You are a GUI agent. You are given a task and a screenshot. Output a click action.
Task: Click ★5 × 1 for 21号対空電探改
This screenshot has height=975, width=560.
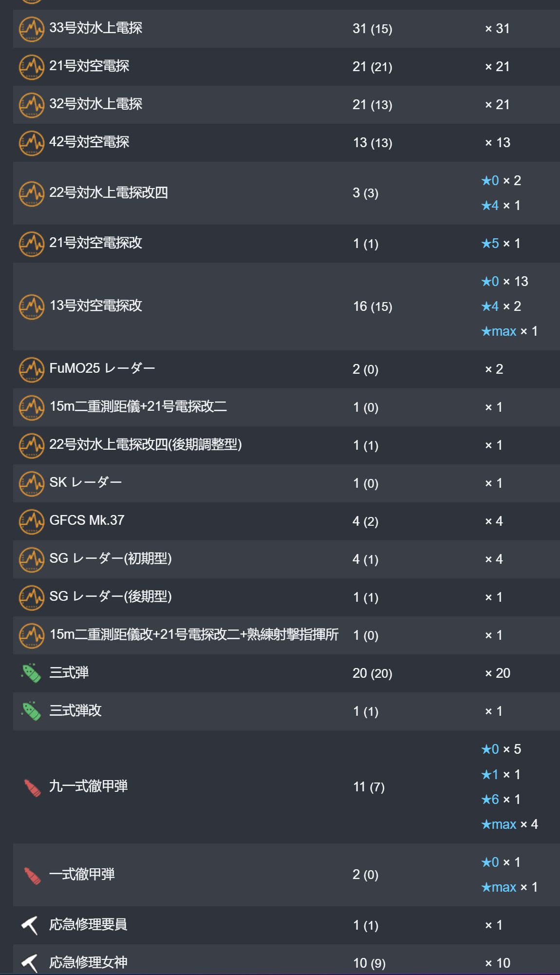[501, 243]
